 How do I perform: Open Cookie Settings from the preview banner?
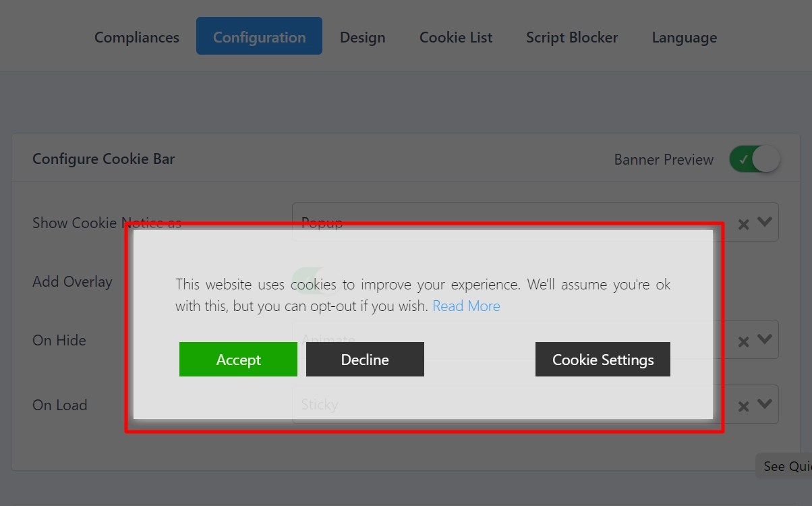(602, 359)
